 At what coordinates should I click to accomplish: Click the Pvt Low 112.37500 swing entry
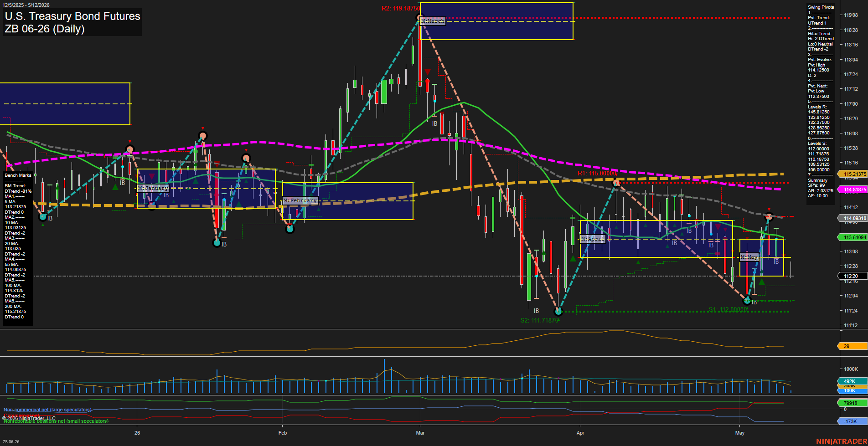[x=819, y=94]
